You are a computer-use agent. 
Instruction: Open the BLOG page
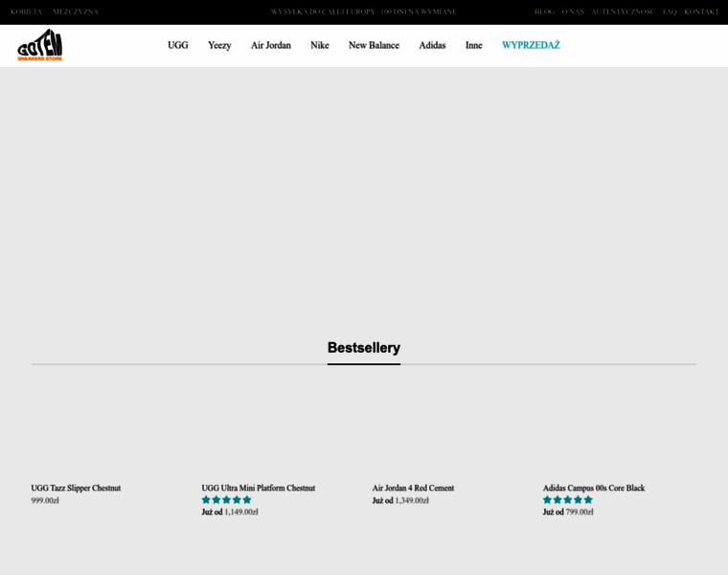pyautogui.click(x=544, y=11)
